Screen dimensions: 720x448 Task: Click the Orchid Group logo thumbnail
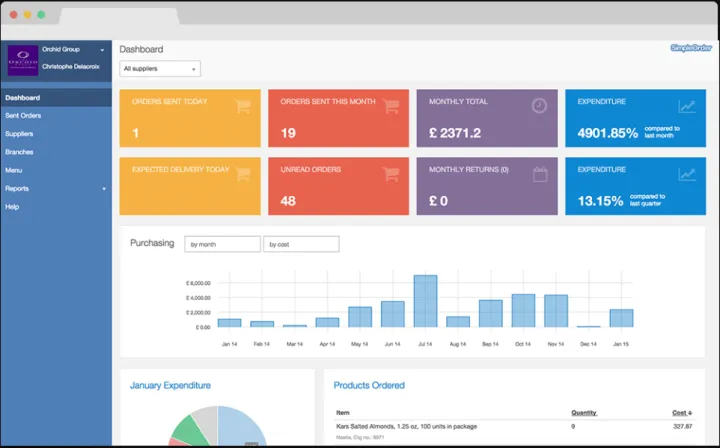(x=22, y=60)
